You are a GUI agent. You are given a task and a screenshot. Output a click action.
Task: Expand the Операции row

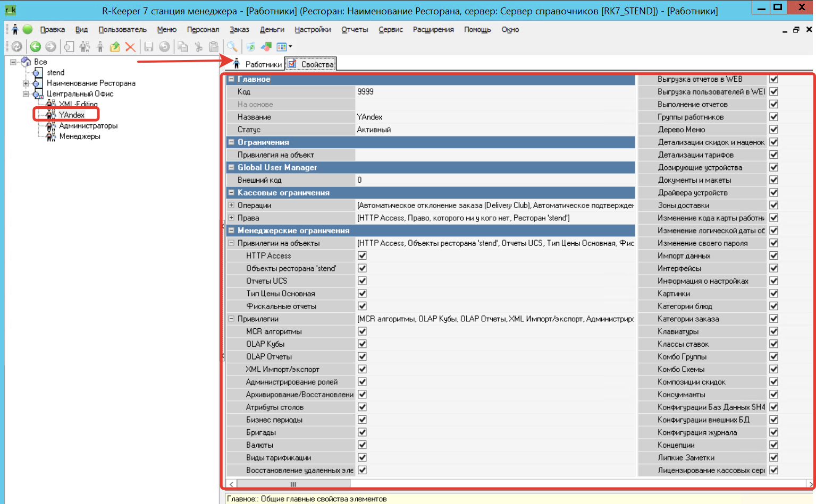231,205
